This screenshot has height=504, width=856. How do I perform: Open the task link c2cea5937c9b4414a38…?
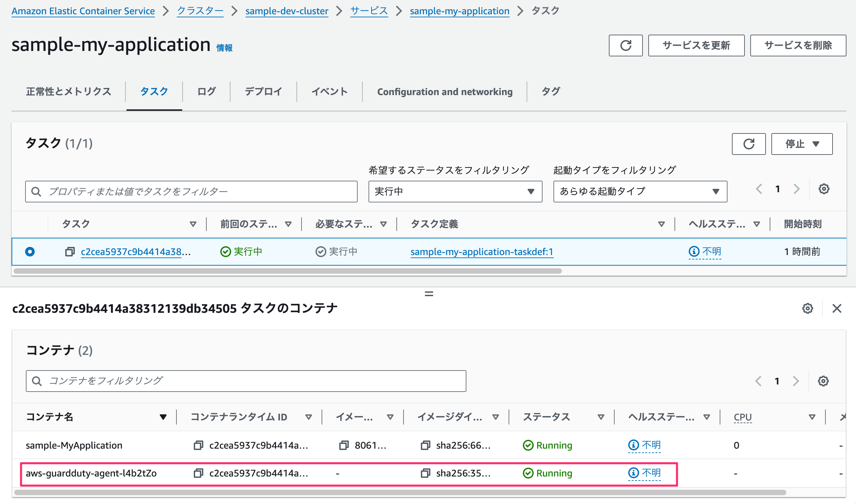click(136, 252)
